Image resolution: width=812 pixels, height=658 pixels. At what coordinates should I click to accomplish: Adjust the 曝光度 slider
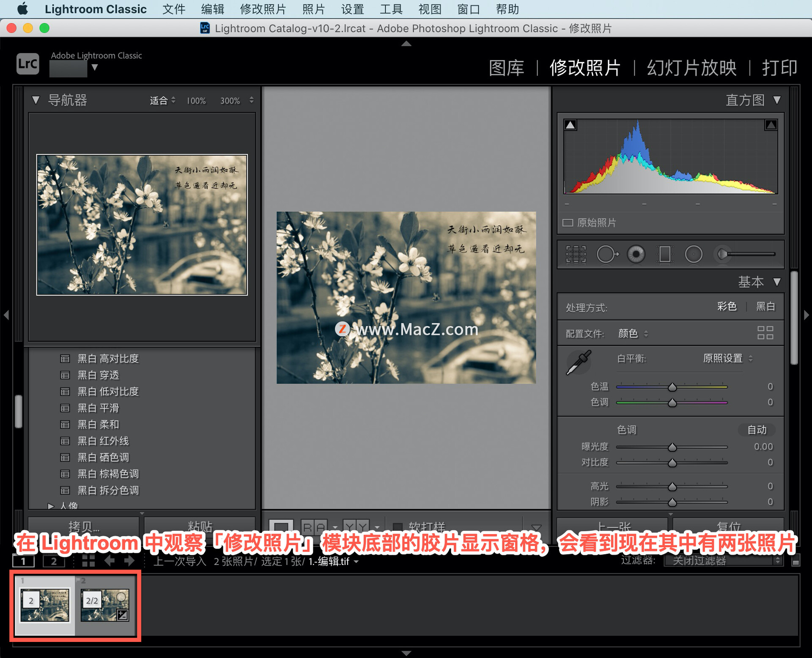click(672, 447)
